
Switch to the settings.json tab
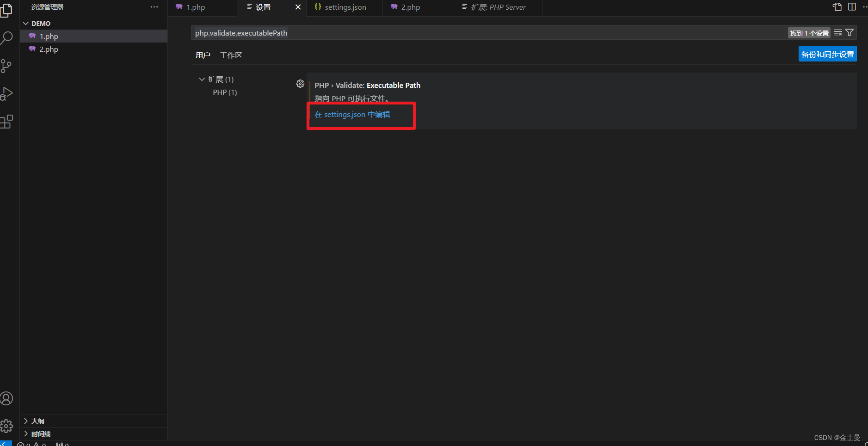[345, 7]
